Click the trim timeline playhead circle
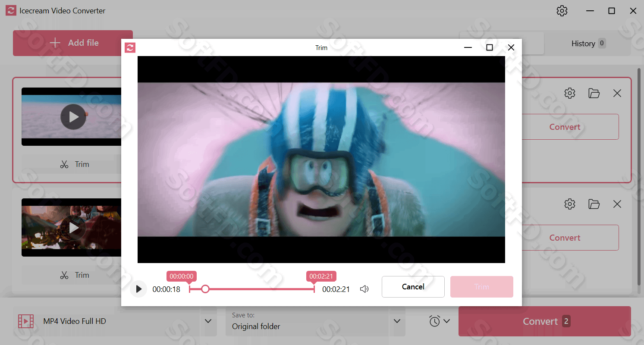The height and width of the screenshot is (345, 644). [205, 289]
